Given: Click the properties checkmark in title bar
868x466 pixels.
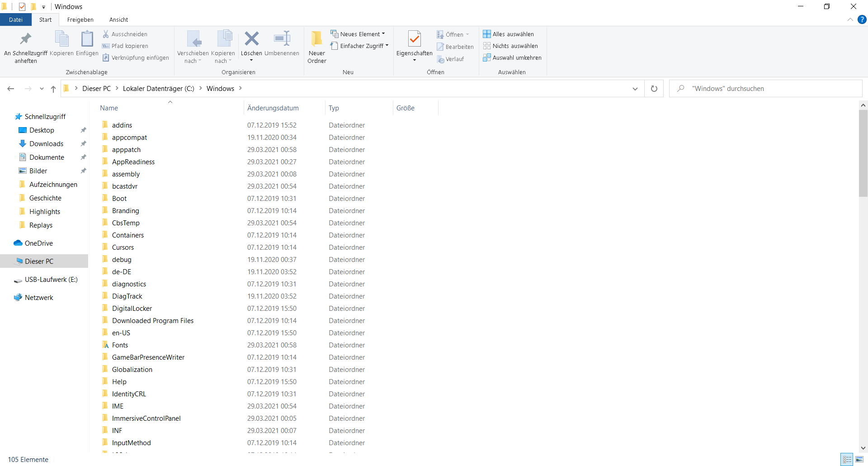Looking at the screenshot, I should [22, 6].
